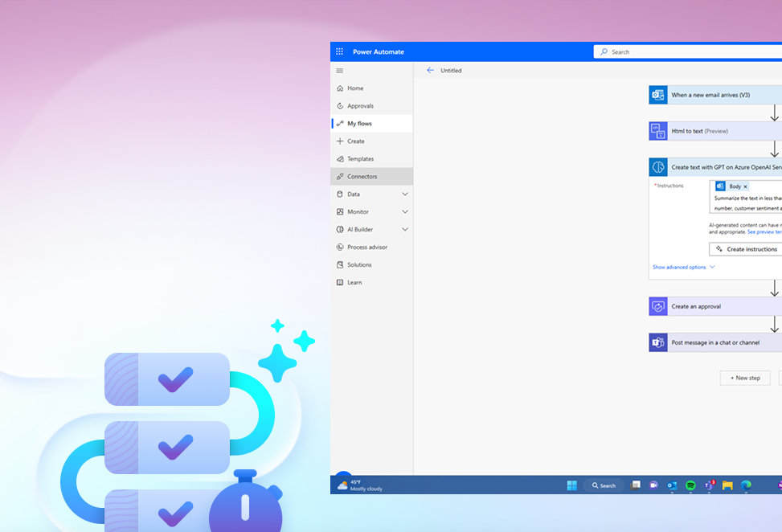The height and width of the screenshot is (532, 782).
Task: Click the Solutions icon in sidebar
Action: 340,264
